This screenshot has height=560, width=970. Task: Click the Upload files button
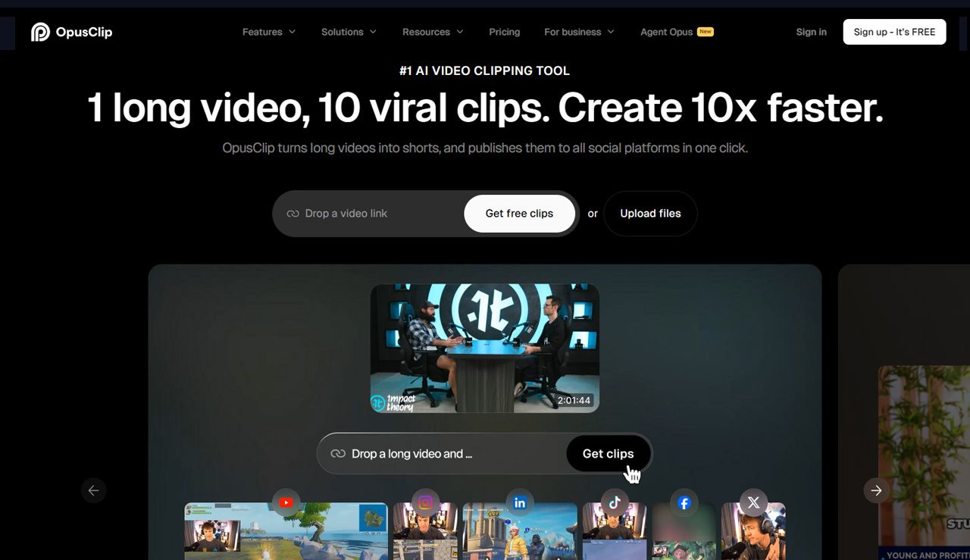click(x=650, y=214)
